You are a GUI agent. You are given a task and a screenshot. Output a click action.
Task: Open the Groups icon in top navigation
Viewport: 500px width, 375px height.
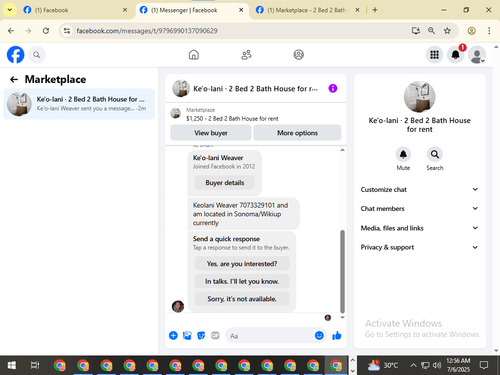click(x=299, y=55)
